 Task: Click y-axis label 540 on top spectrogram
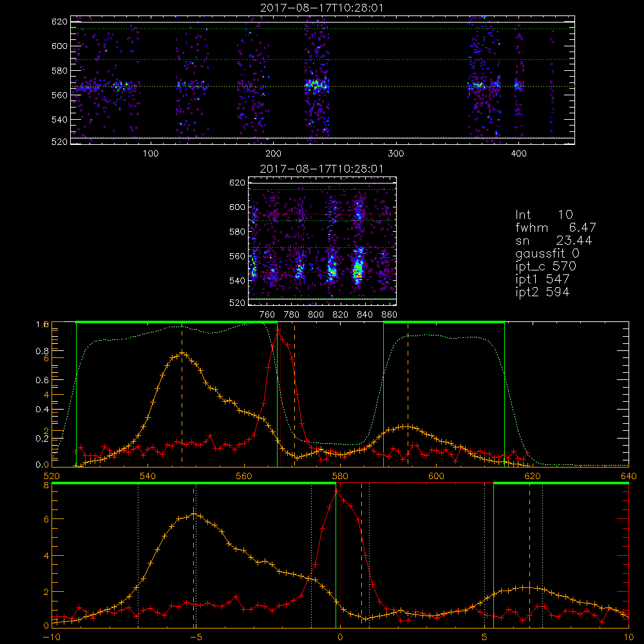coord(59,120)
